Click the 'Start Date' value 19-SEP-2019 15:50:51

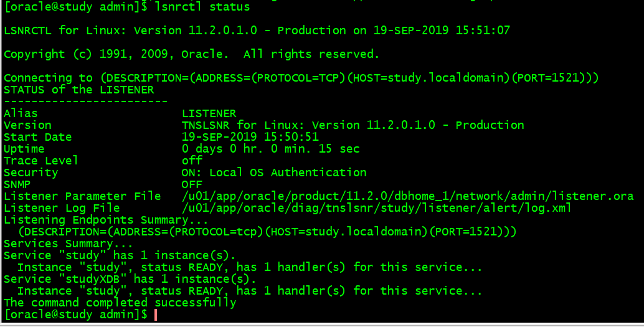click(x=250, y=137)
